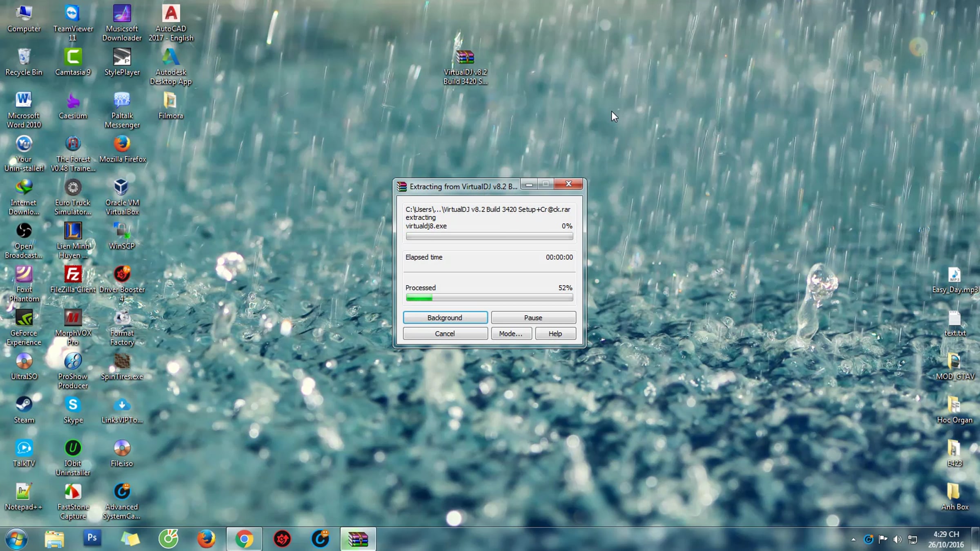Open the Mode... options
The image size is (980, 551).
510,333
